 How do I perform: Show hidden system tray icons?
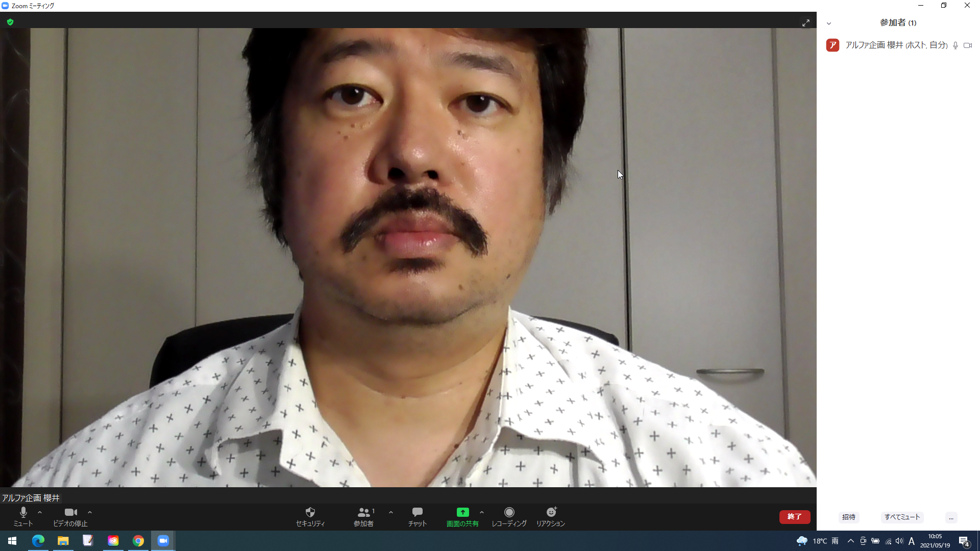[x=851, y=541]
